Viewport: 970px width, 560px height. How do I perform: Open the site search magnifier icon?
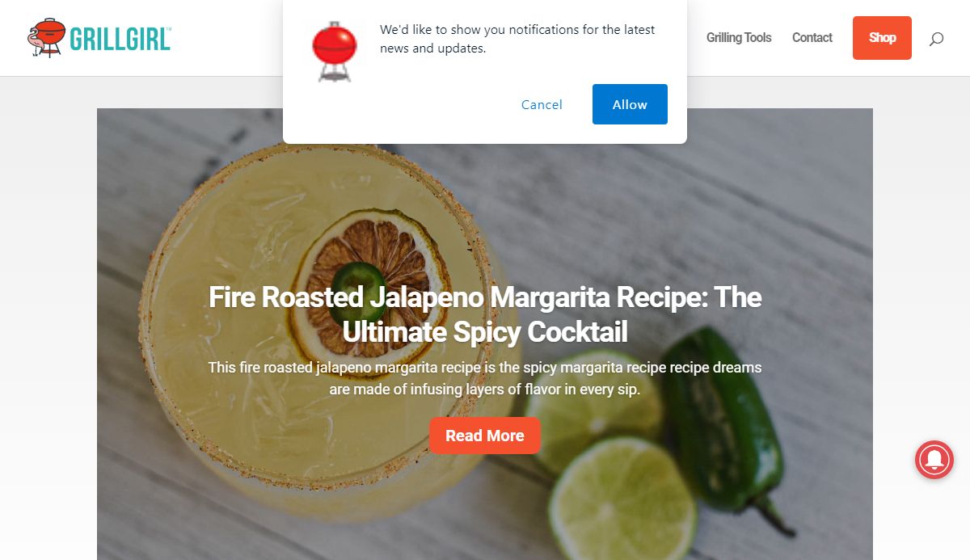pyautogui.click(x=936, y=38)
